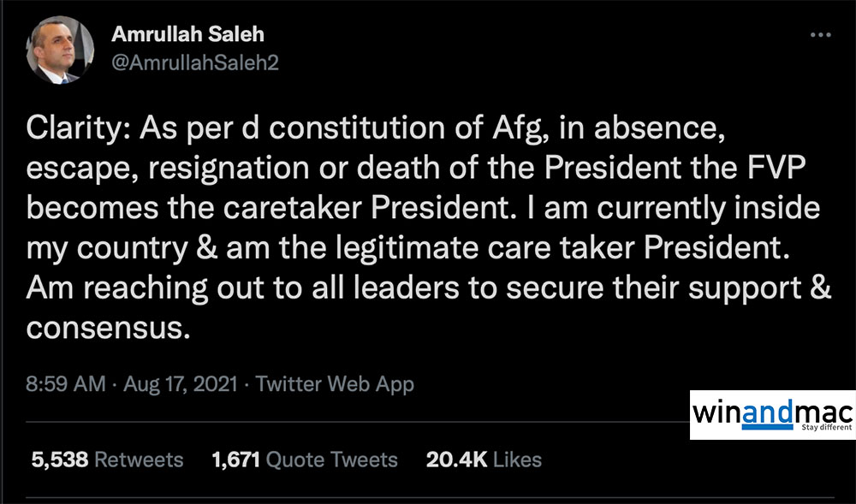Open the three-dot more options menu
Screen dimensions: 856x504
819,35
